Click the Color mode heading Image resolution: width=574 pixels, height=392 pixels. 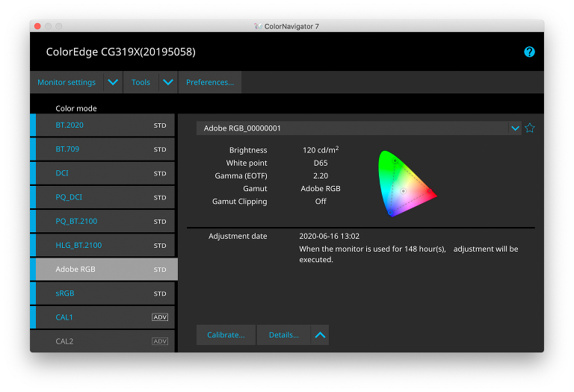click(76, 108)
